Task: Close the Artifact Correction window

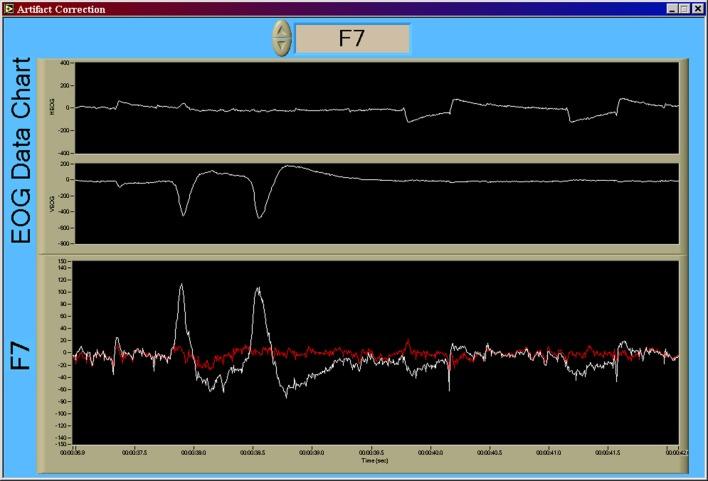Action: coord(697,7)
